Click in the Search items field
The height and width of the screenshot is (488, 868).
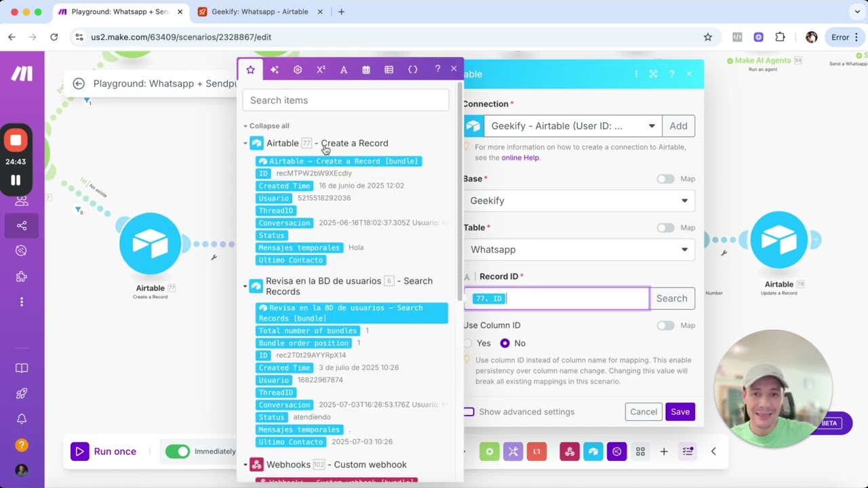346,100
